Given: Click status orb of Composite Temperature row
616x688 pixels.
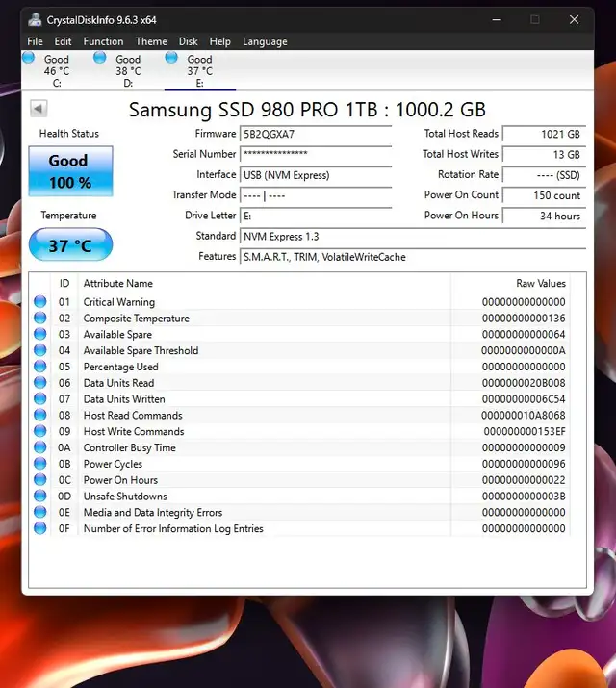Looking at the screenshot, I should (39, 318).
